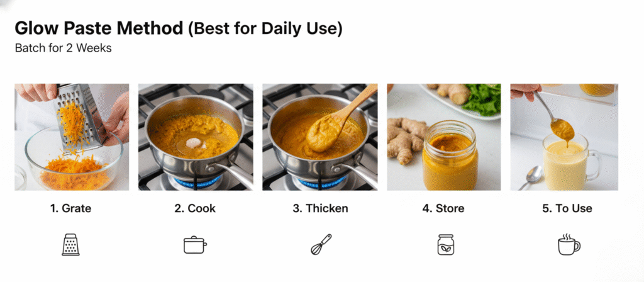The width and height of the screenshot is (644, 282).
Task: Open the saucepan cooking photo
Action: (196, 137)
